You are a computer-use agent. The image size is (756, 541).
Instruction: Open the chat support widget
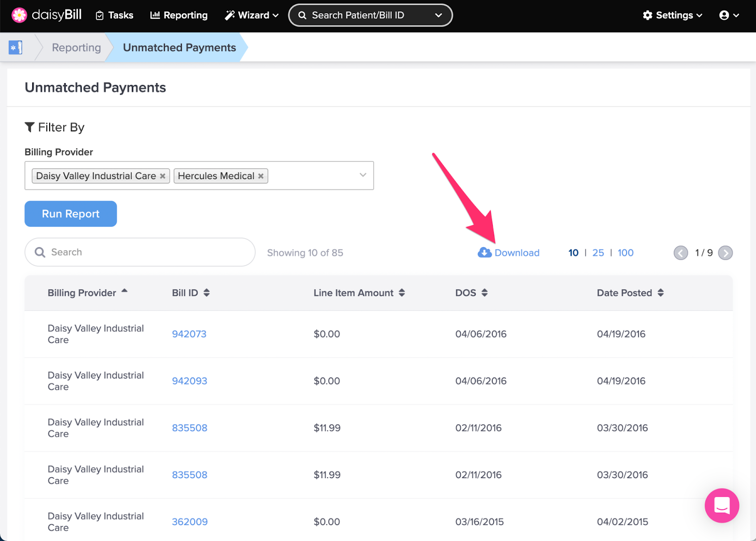722,505
